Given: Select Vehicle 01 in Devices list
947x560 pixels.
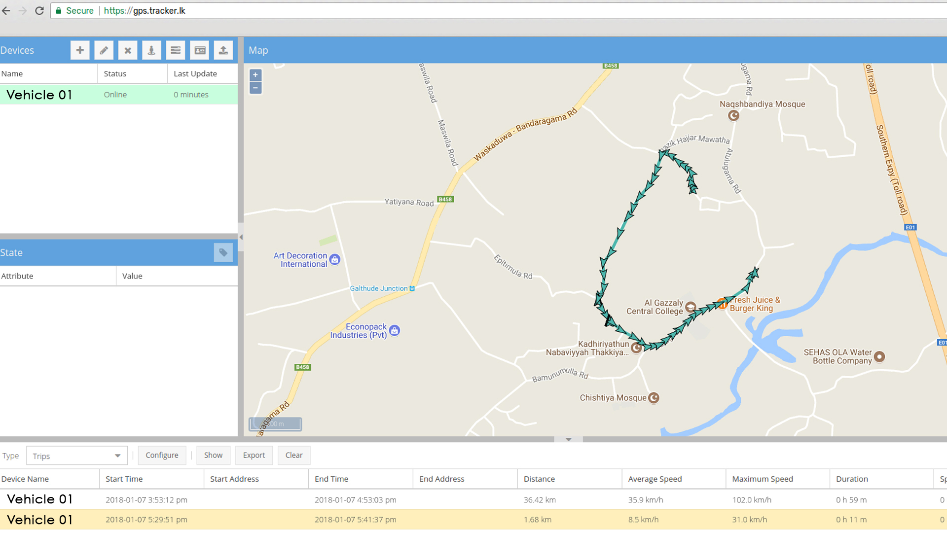Looking at the screenshot, I should pyautogui.click(x=118, y=95).
